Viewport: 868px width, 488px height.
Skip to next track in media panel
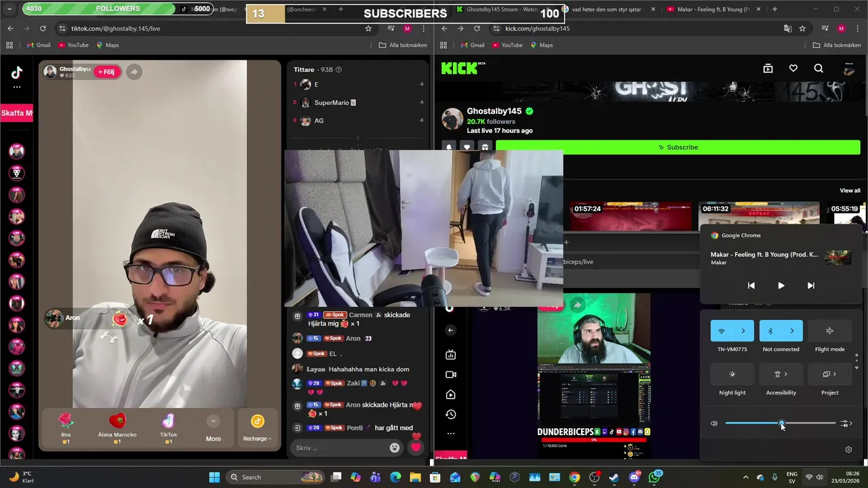click(810, 285)
